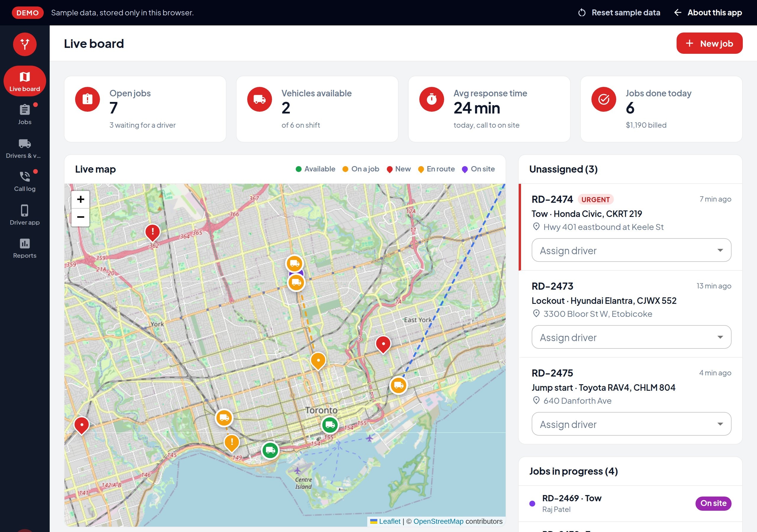This screenshot has height=532, width=757.
Task: Open Assign driver dropdown for RD-2474
Action: click(631, 250)
